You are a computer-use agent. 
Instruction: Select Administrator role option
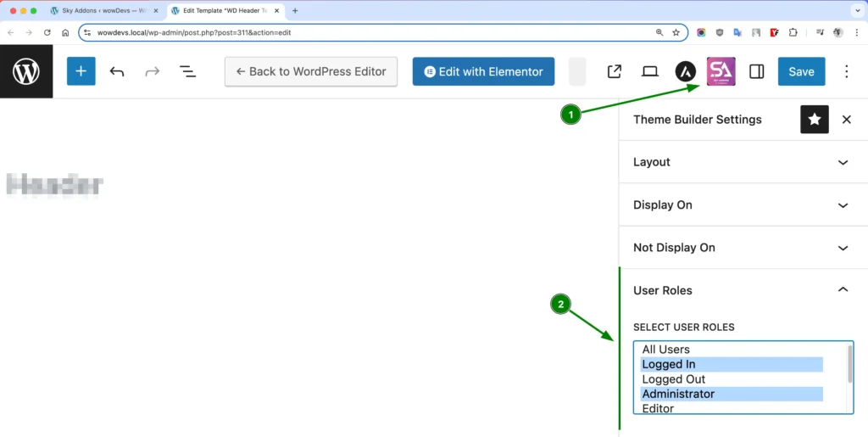click(x=732, y=395)
